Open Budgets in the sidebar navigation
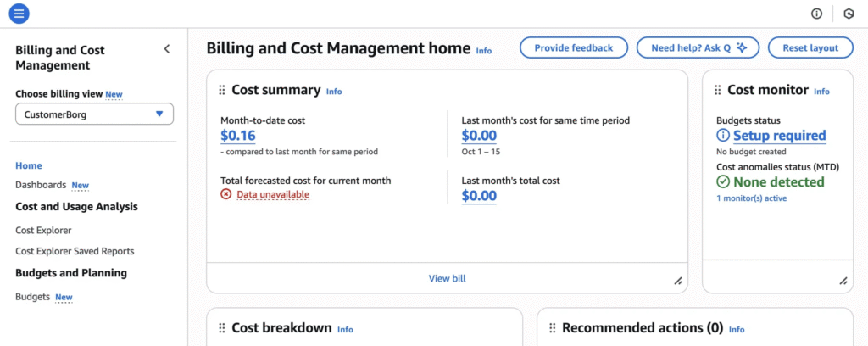 tap(33, 297)
